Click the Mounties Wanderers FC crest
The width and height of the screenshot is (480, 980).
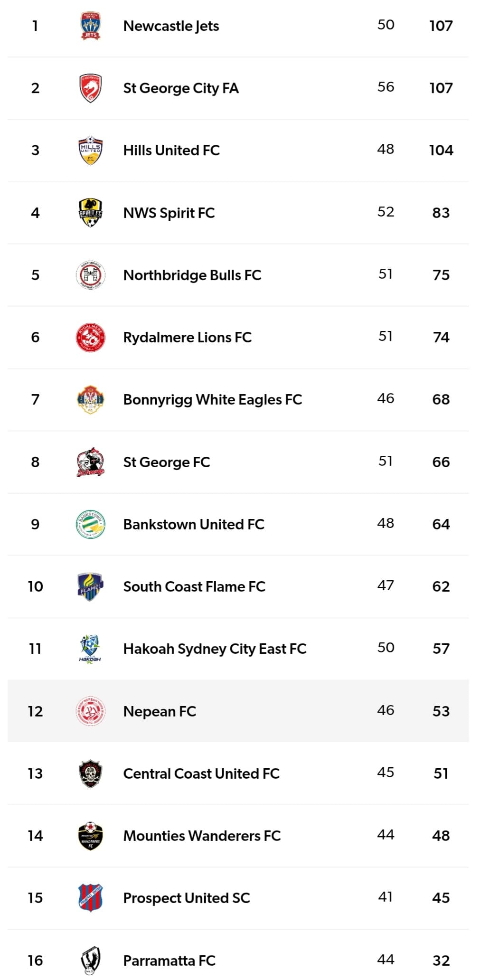coord(90,836)
